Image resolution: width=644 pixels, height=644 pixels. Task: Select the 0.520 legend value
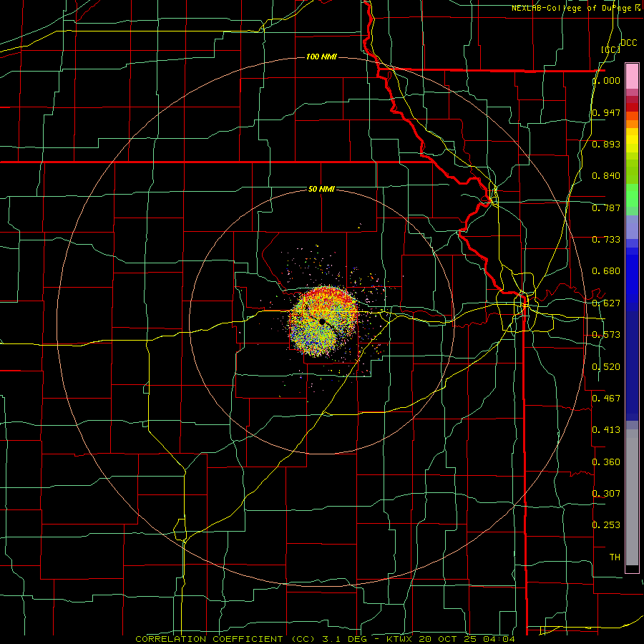pos(606,367)
